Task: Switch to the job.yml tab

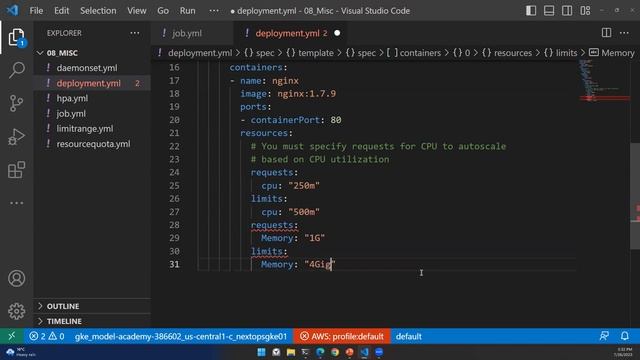Action: click(192, 33)
